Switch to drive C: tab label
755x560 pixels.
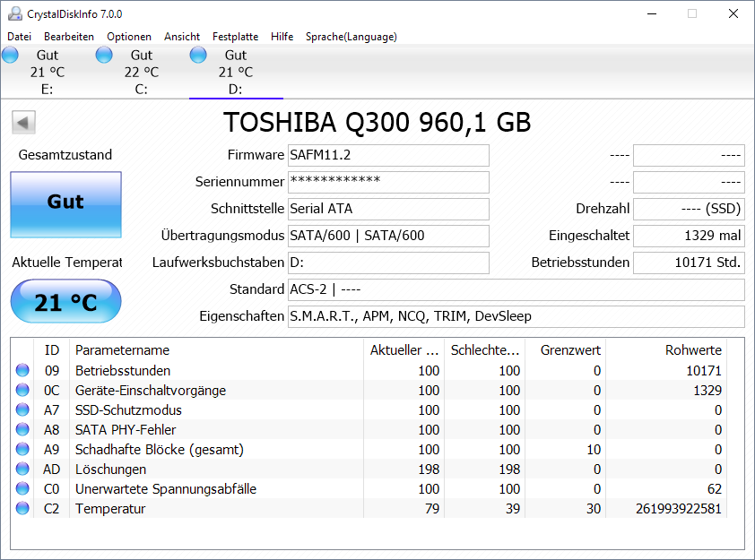[142, 90]
